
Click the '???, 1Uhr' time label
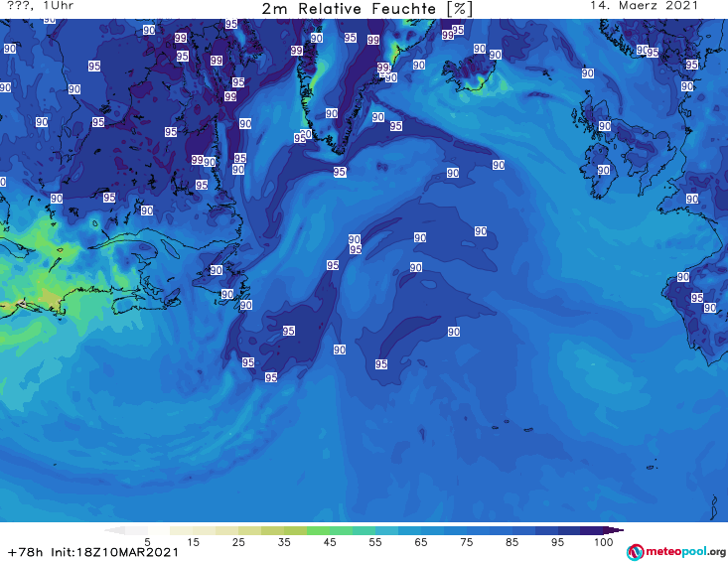point(41,6)
